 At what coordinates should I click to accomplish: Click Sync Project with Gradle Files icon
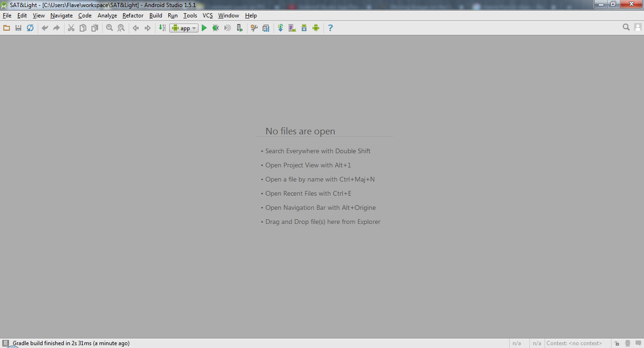point(281,28)
